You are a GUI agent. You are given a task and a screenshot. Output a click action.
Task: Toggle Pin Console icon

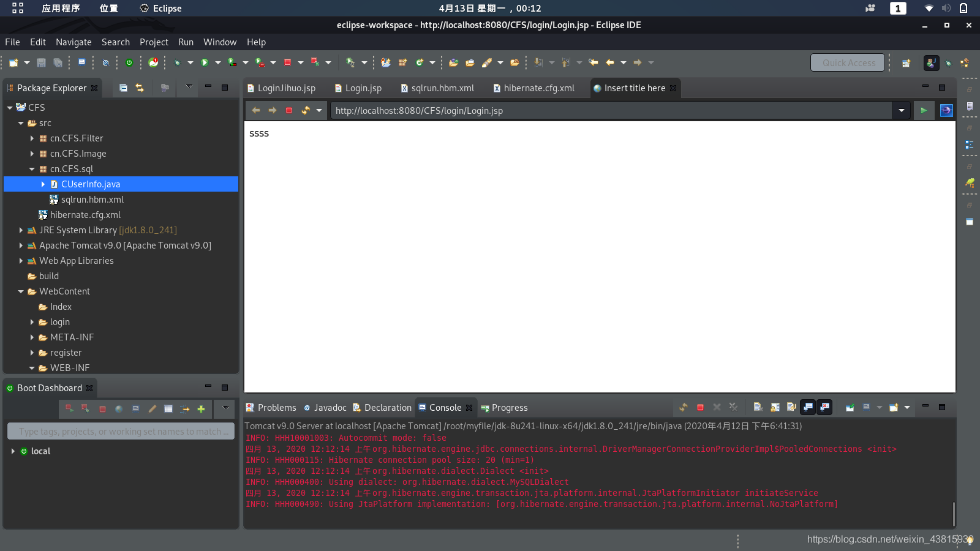click(x=850, y=407)
